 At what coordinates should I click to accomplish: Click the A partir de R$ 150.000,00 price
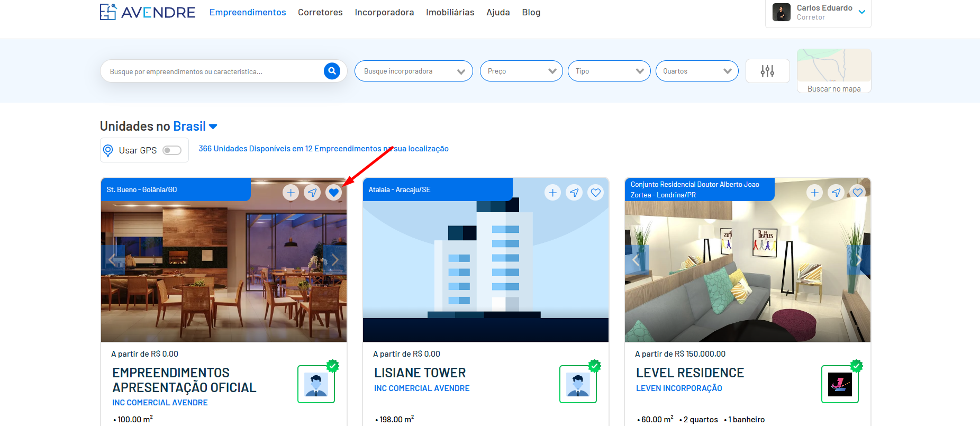tap(680, 354)
